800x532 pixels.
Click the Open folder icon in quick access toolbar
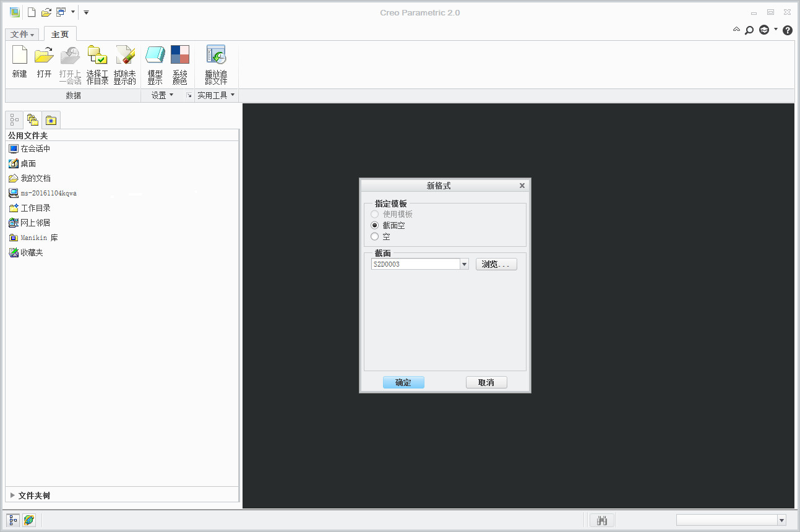click(46, 12)
